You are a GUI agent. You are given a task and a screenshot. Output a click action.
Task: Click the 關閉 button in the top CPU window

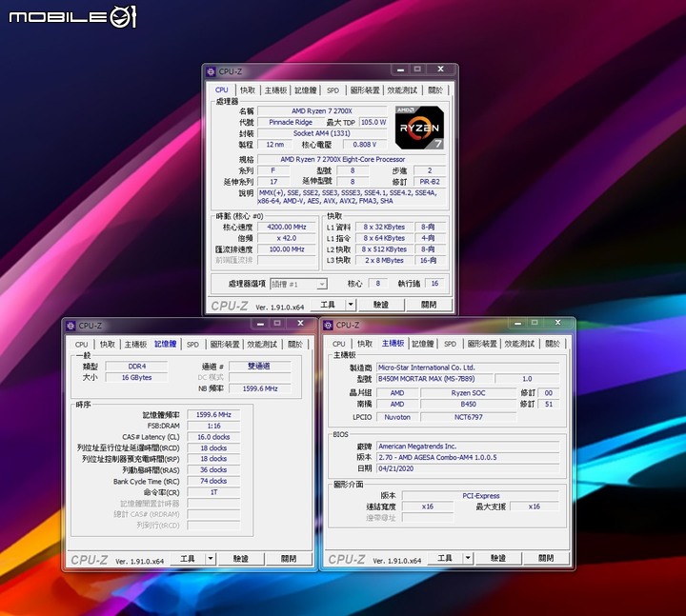pos(429,305)
